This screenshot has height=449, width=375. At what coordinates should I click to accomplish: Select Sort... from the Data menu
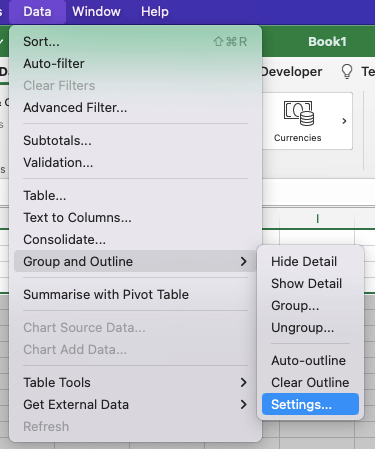pyautogui.click(x=135, y=42)
